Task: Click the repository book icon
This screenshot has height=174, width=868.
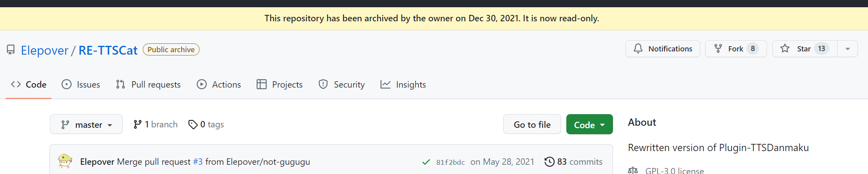Action: (x=11, y=50)
